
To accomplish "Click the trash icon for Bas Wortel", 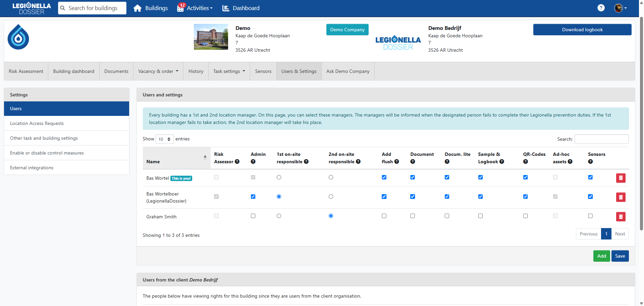I will click(621, 178).
